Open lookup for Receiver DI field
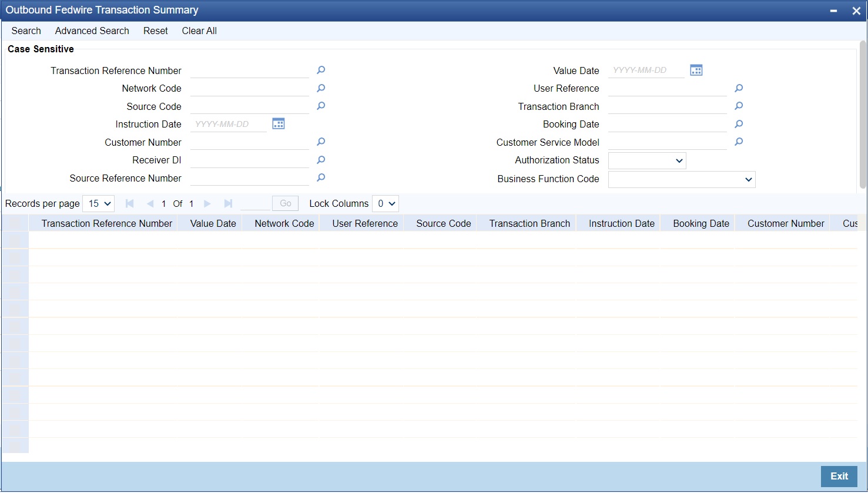The height and width of the screenshot is (493, 868). tap(321, 160)
